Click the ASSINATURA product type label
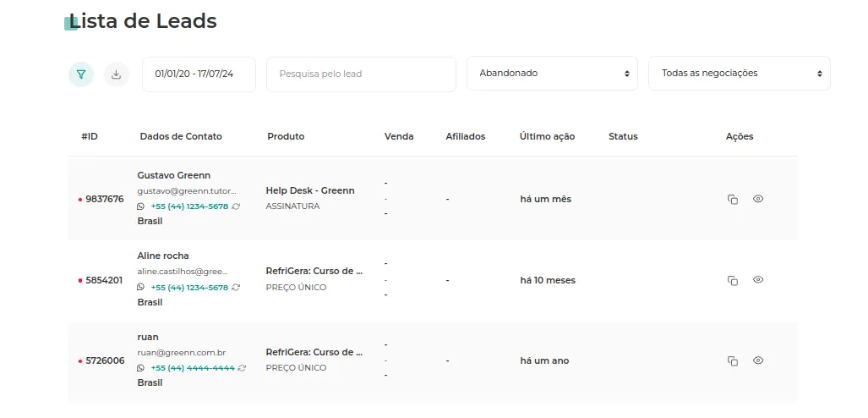The width and height of the screenshot is (868, 418). coord(292,206)
